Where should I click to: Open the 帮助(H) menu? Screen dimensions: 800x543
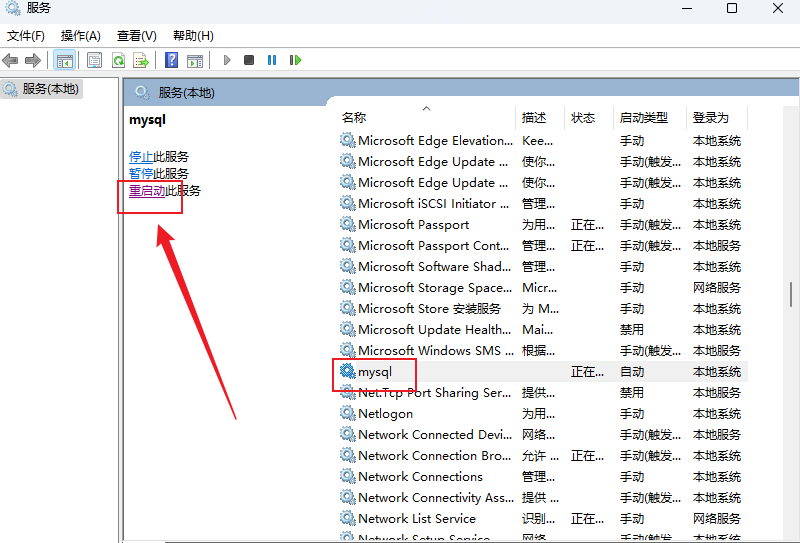[x=193, y=36]
